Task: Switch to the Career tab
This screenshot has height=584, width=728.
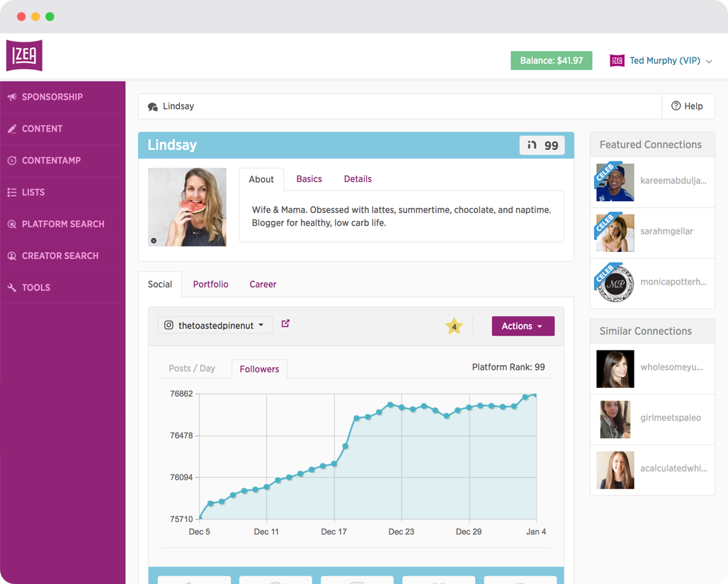Action: [263, 284]
